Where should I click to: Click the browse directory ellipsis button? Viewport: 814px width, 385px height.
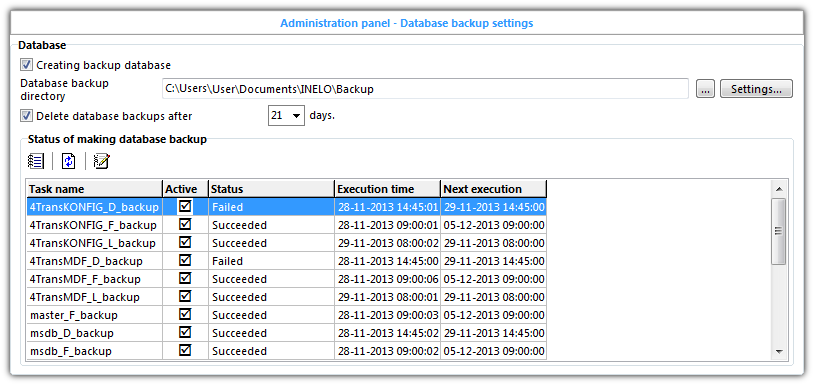click(x=705, y=89)
